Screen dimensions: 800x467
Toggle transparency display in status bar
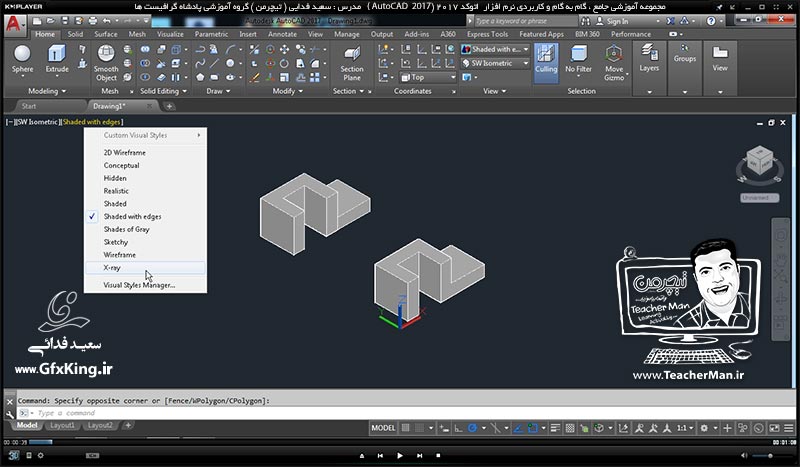pos(570,428)
